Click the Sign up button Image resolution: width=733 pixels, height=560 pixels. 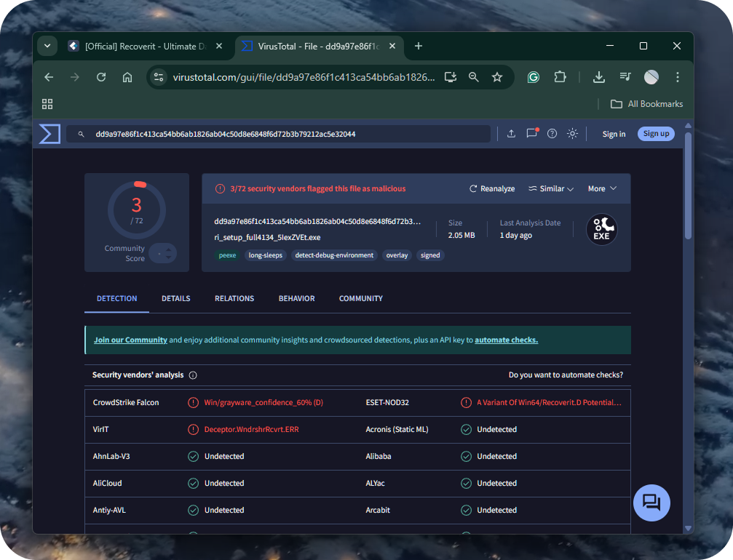(x=656, y=134)
